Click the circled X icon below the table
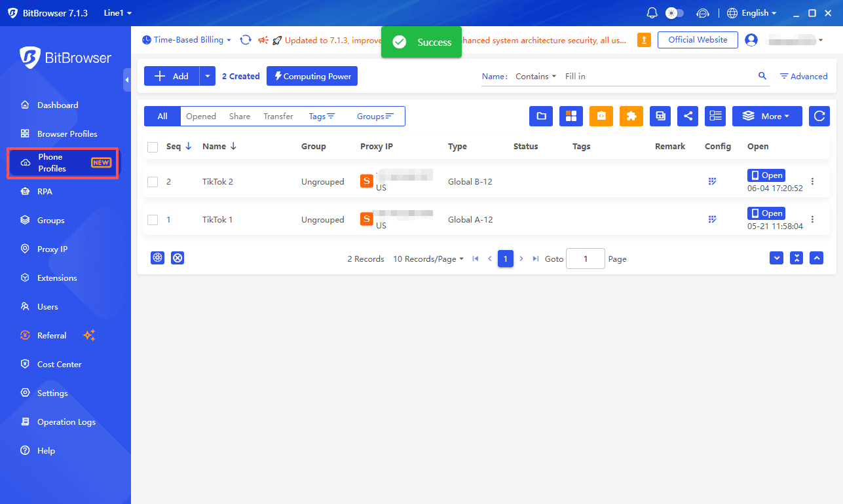This screenshot has height=504, width=843. (178, 258)
